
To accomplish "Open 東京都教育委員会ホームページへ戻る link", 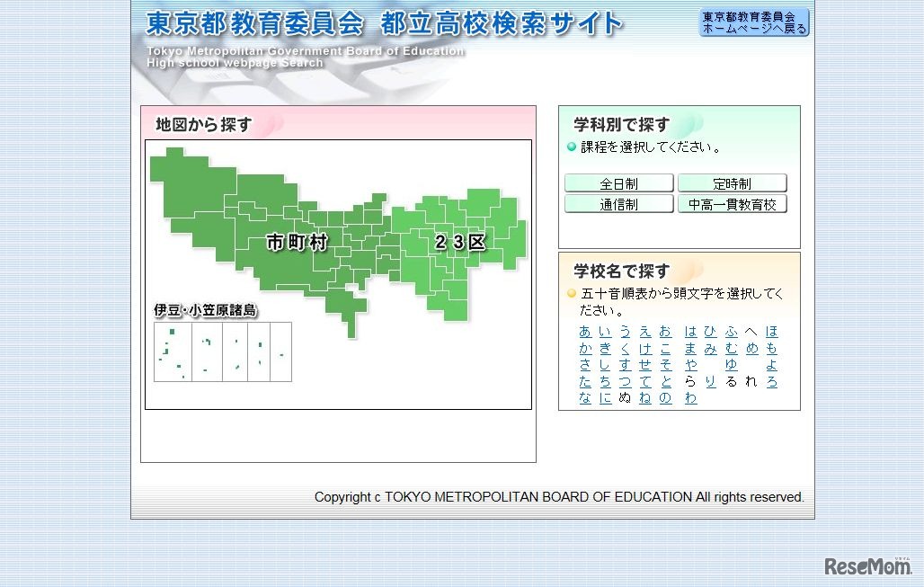I will (752, 22).
